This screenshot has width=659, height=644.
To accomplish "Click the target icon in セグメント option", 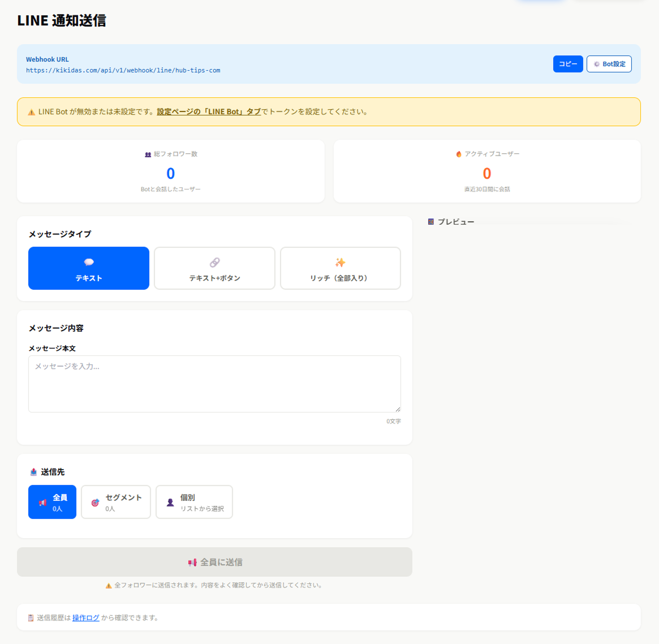I will (96, 503).
